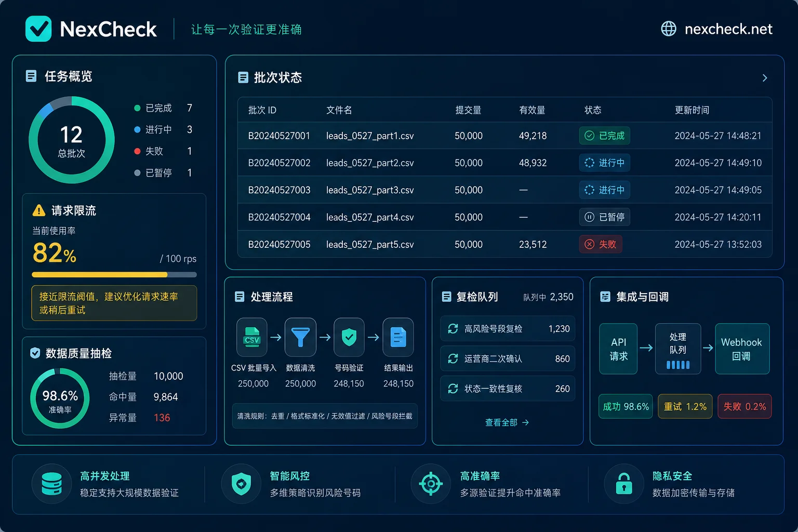Click the 复检队列 panel icon

pos(446,297)
